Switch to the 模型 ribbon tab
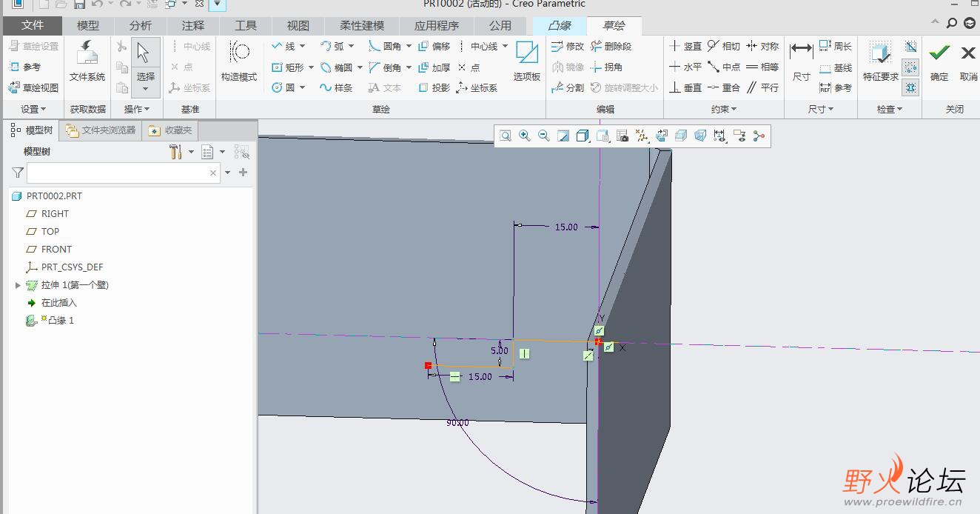The height and width of the screenshot is (514, 980). tap(88, 25)
